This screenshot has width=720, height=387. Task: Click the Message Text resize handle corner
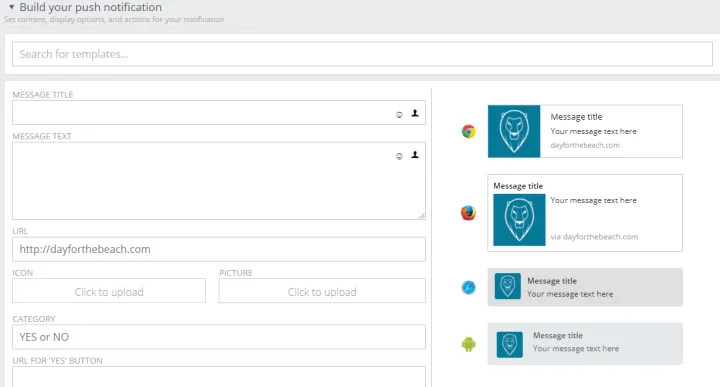coord(422,216)
